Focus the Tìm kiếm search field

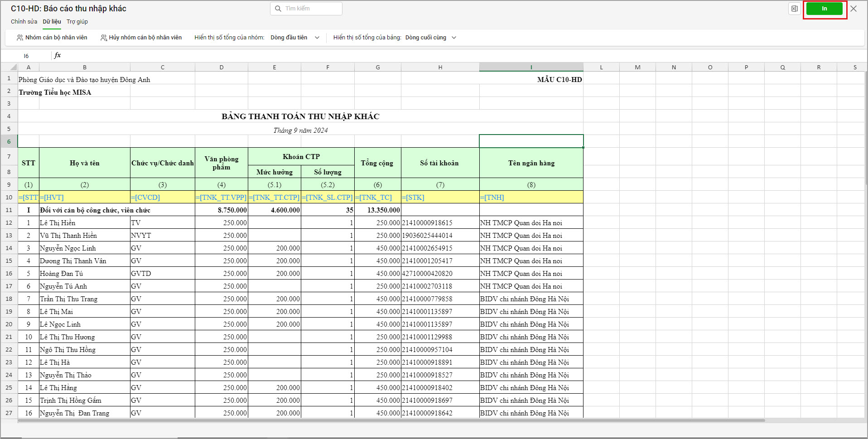coord(306,9)
